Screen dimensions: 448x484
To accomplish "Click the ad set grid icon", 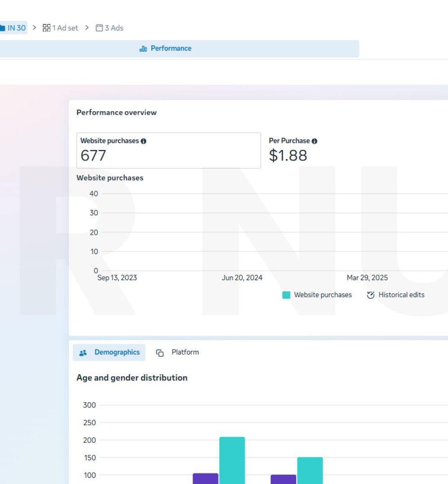I will coord(47,28).
